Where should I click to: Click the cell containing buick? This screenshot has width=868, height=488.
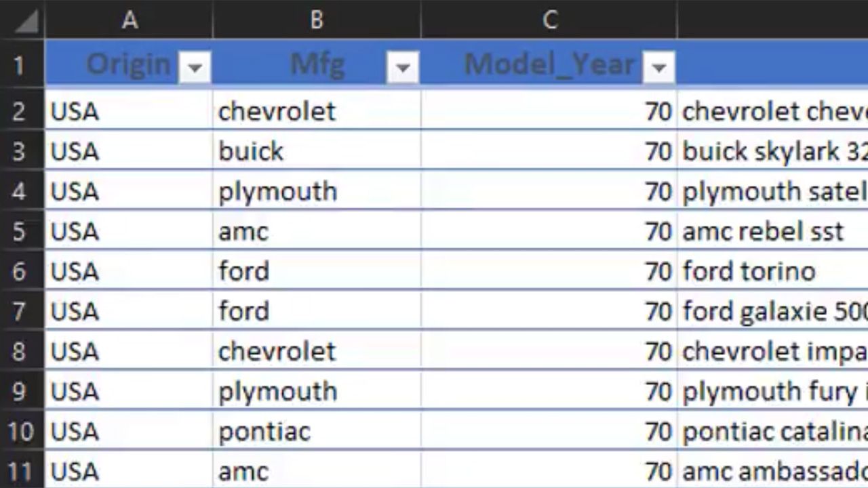click(316, 151)
